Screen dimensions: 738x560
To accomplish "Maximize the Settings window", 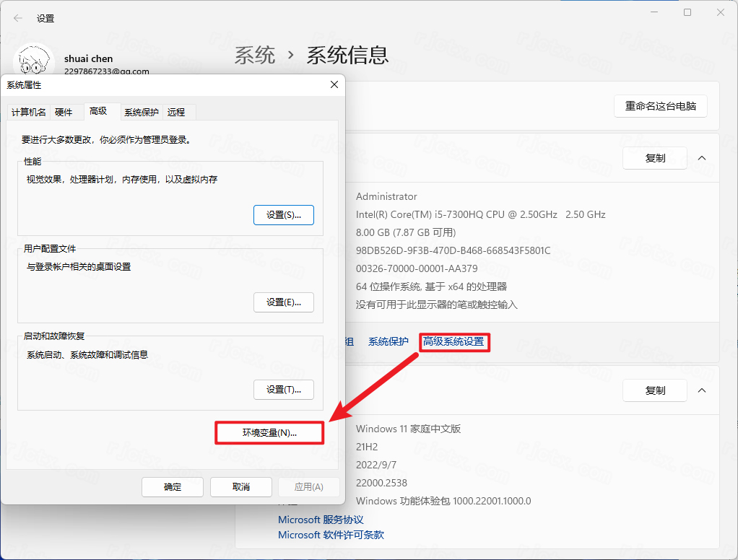I will click(687, 12).
